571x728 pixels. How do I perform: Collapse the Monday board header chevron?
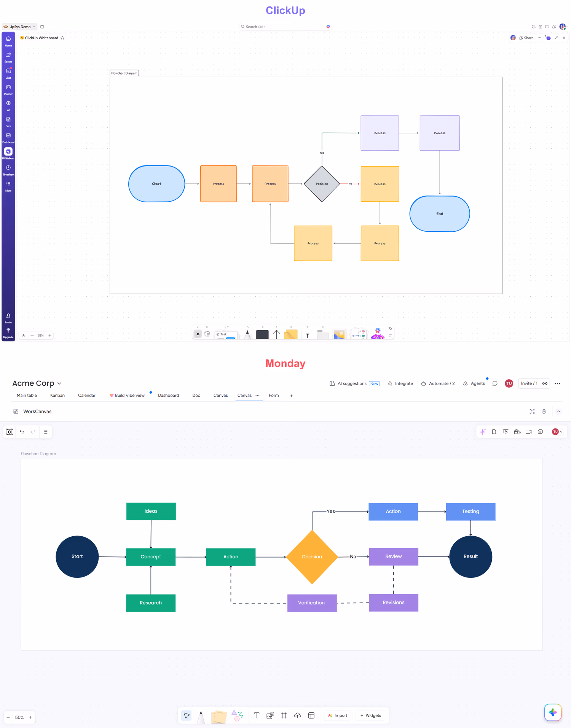pyautogui.click(x=558, y=412)
